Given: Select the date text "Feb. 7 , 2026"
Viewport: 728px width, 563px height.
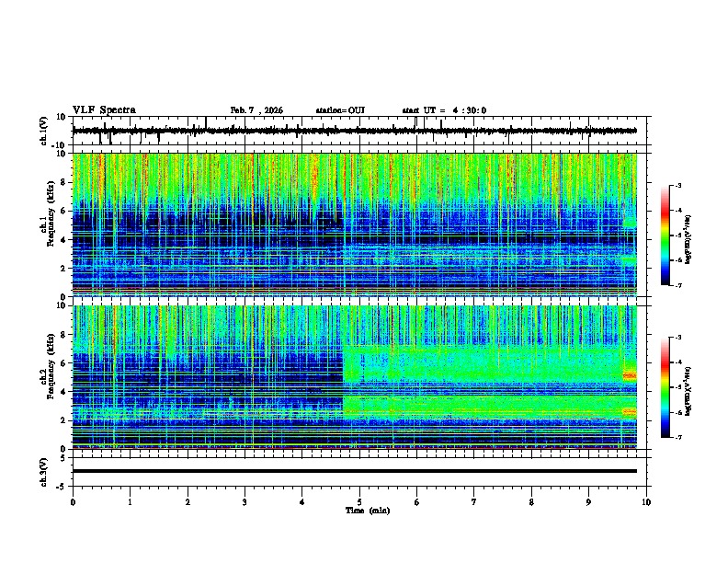Looking at the screenshot, I should pyautogui.click(x=256, y=110).
